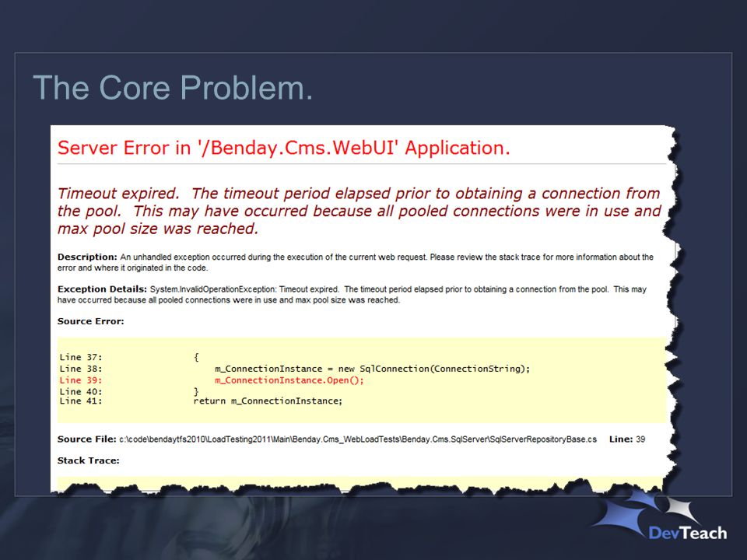Click the red 'm_ConnectionInstance.Open();' code
747x560 pixels.
click(289, 380)
